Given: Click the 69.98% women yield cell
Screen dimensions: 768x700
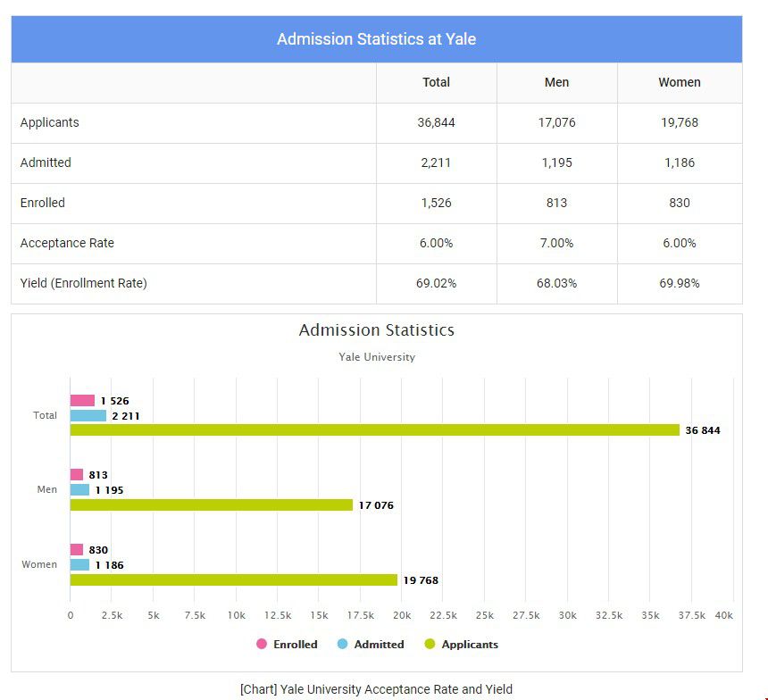Looking at the screenshot, I should [x=680, y=283].
